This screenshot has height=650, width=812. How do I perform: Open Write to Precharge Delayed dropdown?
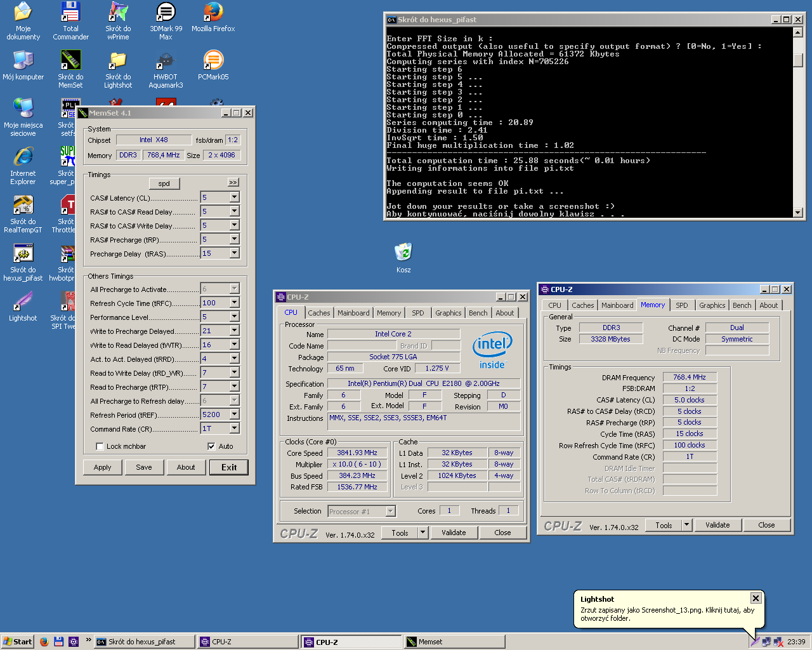coord(234,331)
